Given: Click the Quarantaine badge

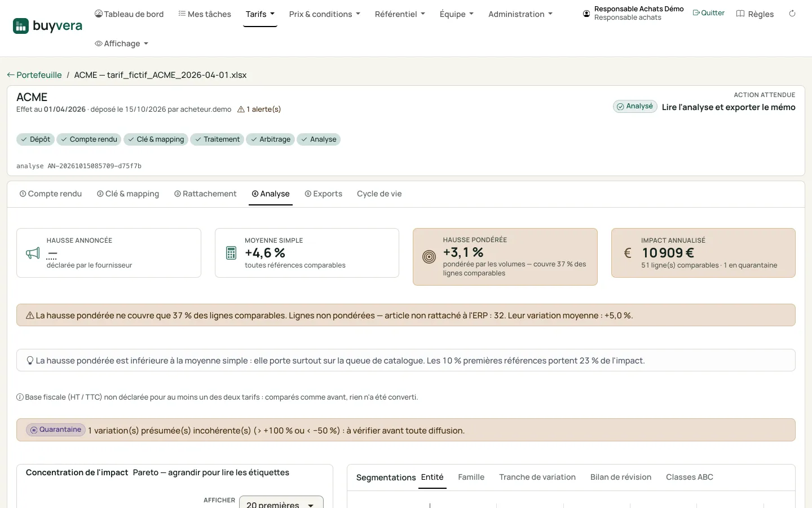Looking at the screenshot, I should (x=56, y=430).
